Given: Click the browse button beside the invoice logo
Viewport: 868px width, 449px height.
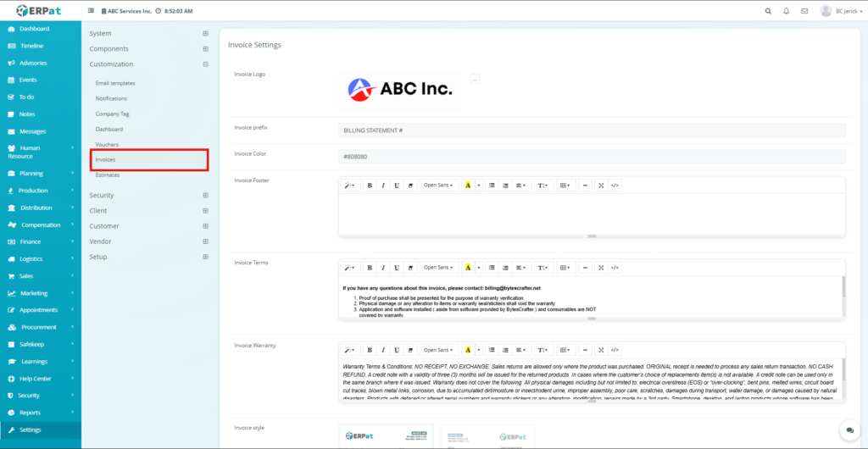Looking at the screenshot, I should [475, 79].
